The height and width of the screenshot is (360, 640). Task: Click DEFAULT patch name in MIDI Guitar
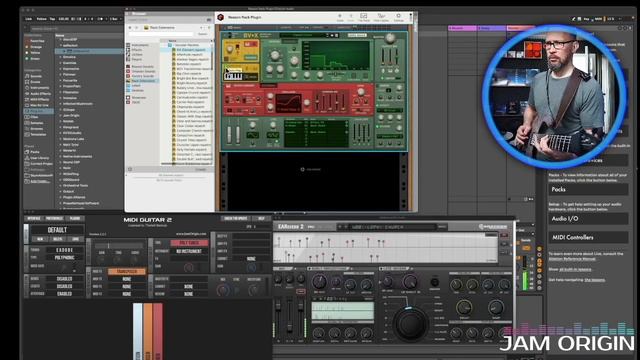pos(57,230)
